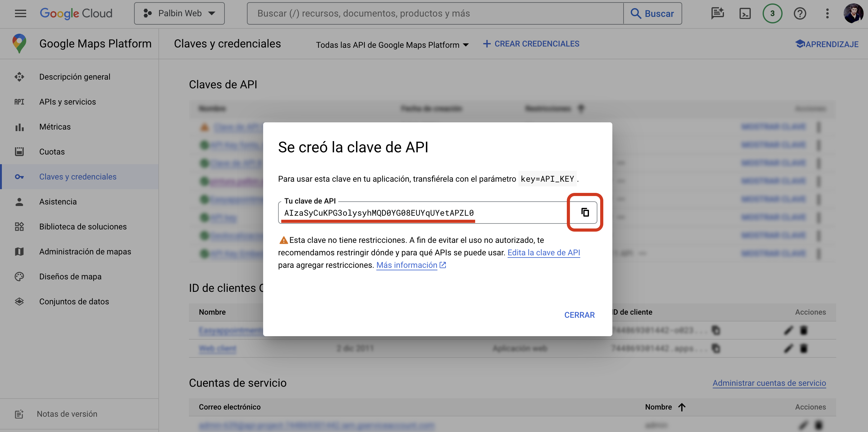Click the Claves de API heading
This screenshot has width=868, height=432.
(223, 84)
